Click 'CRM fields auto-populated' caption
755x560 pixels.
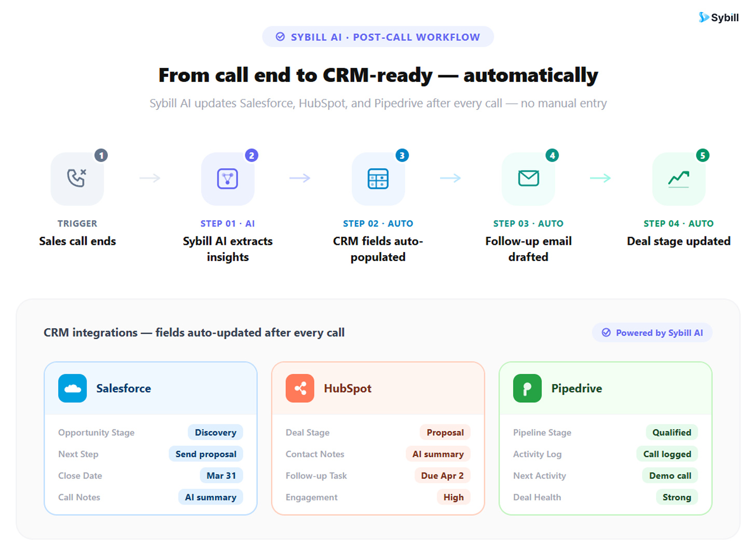coord(378,249)
